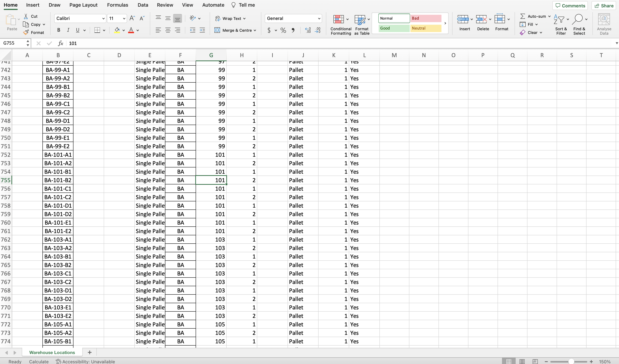
Task: Click the Format Painter brush icon
Action: pyautogui.click(x=26, y=32)
